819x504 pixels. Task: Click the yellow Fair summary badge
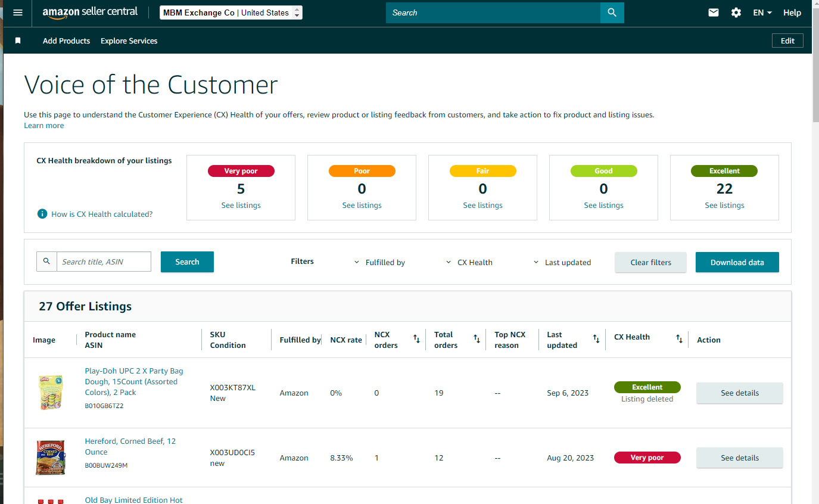pos(482,171)
